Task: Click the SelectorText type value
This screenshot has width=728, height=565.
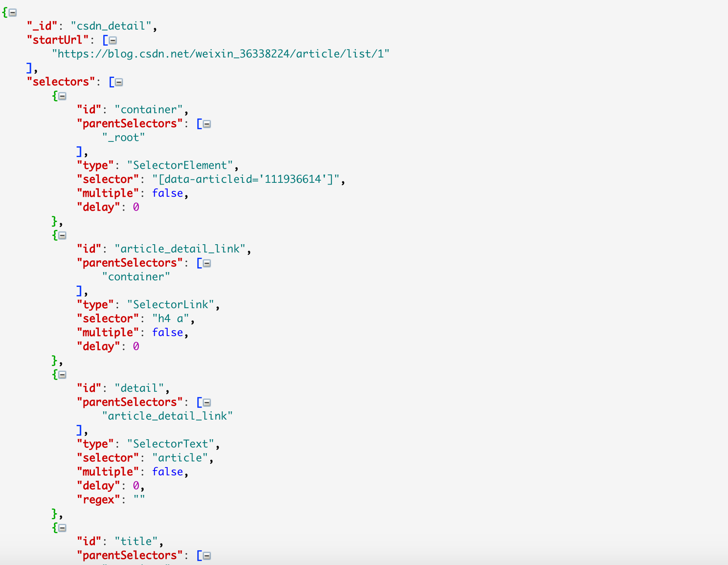Action: click(171, 444)
